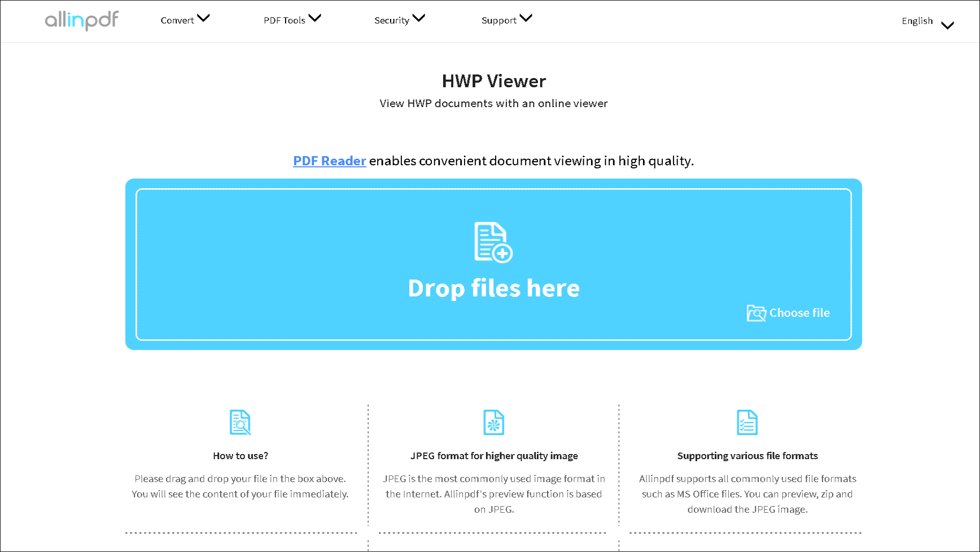Click the document plus upload icon
This screenshot has width=980, height=552.
pos(493,242)
